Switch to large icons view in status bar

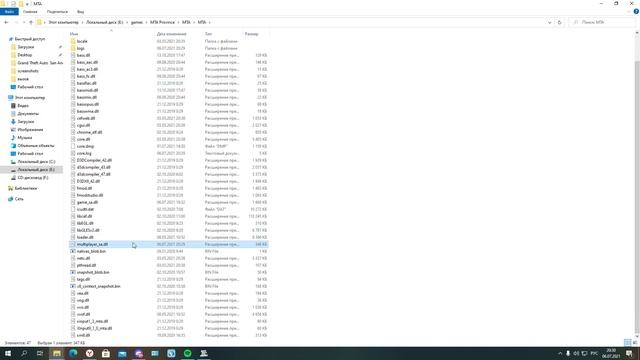click(x=635, y=342)
